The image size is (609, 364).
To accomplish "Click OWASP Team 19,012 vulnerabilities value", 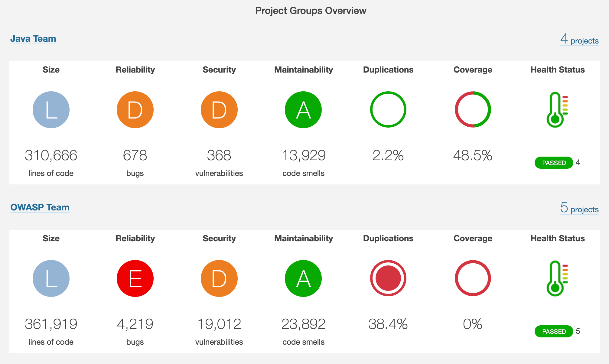I will click(x=219, y=324).
